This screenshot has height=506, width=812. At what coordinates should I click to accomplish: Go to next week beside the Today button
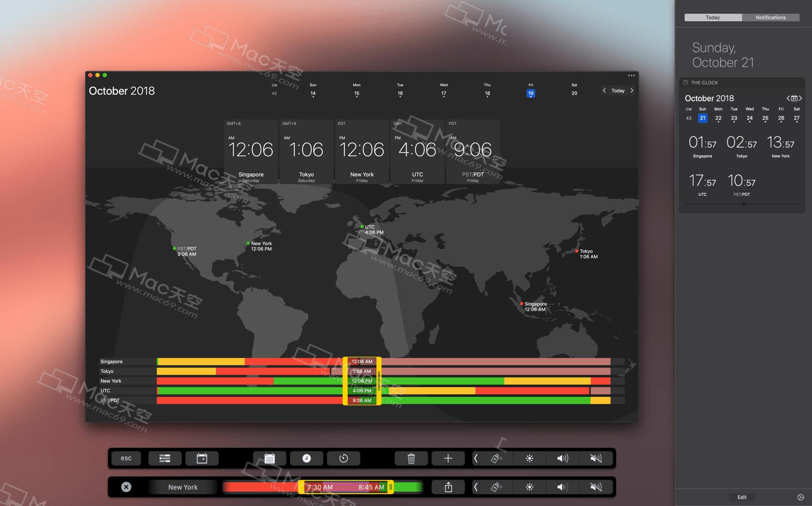click(632, 90)
